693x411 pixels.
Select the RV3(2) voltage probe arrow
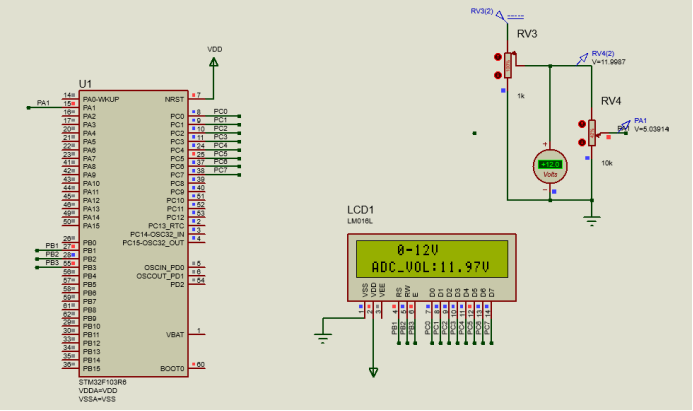[501, 16]
